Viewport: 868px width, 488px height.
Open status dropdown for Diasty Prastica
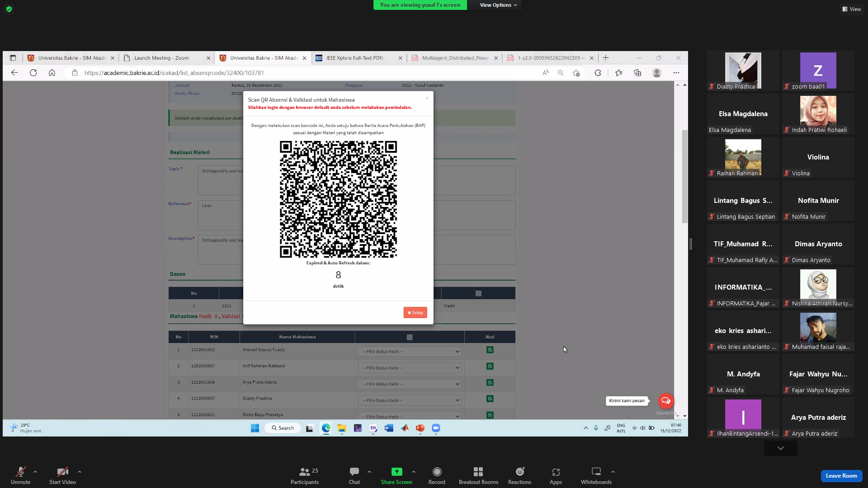pos(410,400)
